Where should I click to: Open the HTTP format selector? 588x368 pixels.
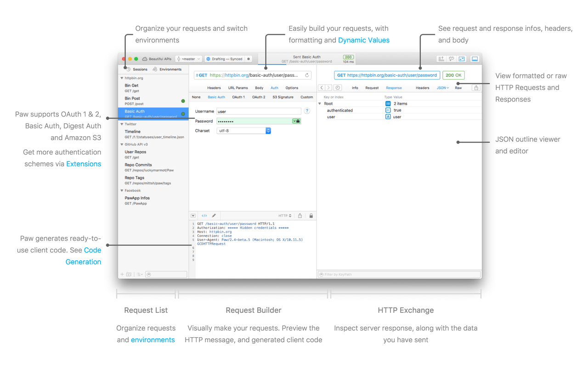click(285, 216)
